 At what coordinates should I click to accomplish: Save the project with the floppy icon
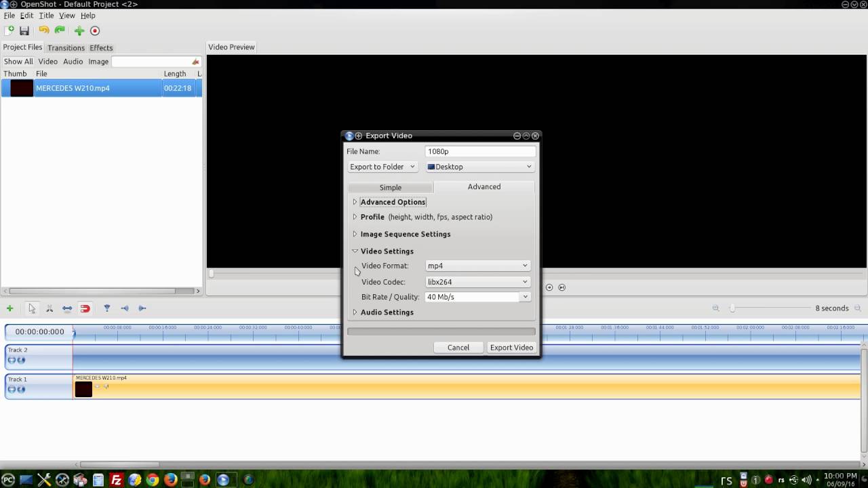24,30
